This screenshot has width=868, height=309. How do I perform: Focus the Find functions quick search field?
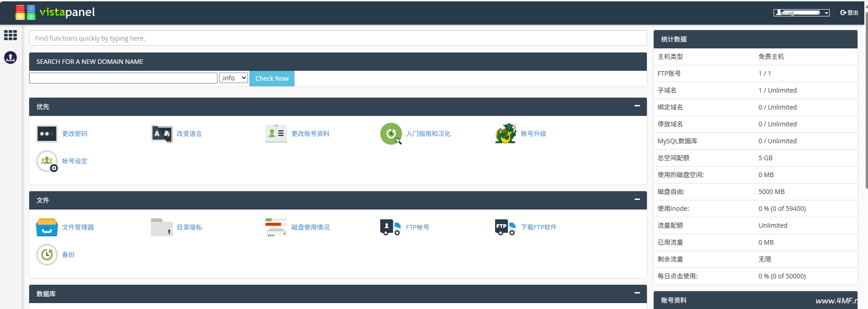point(337,38)
